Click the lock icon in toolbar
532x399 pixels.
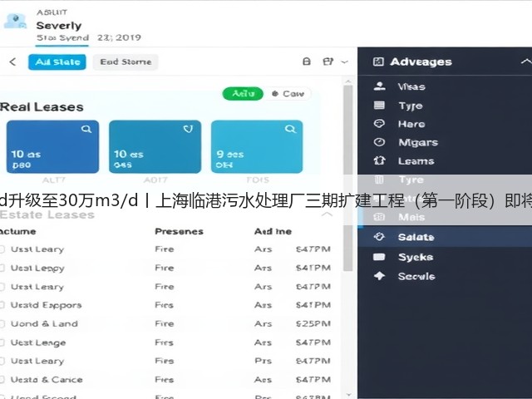(307, 62)
